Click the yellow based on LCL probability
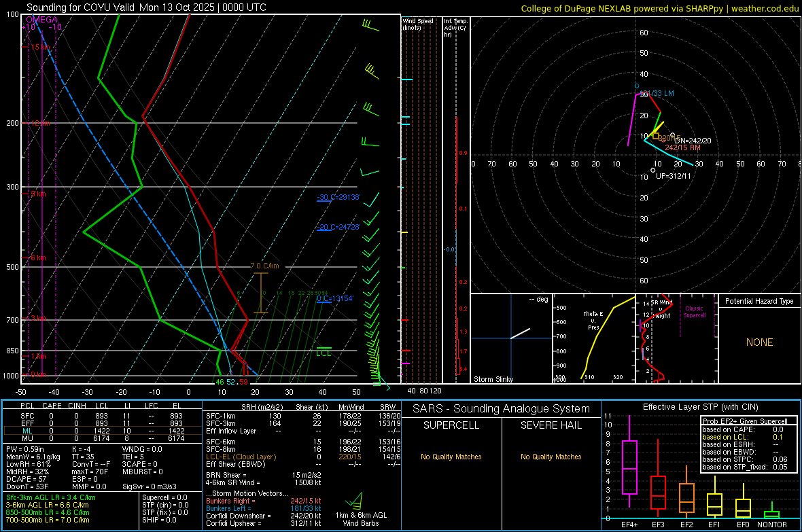The width and height of the screenshot is (802, 532). click(x=742, y=437)
